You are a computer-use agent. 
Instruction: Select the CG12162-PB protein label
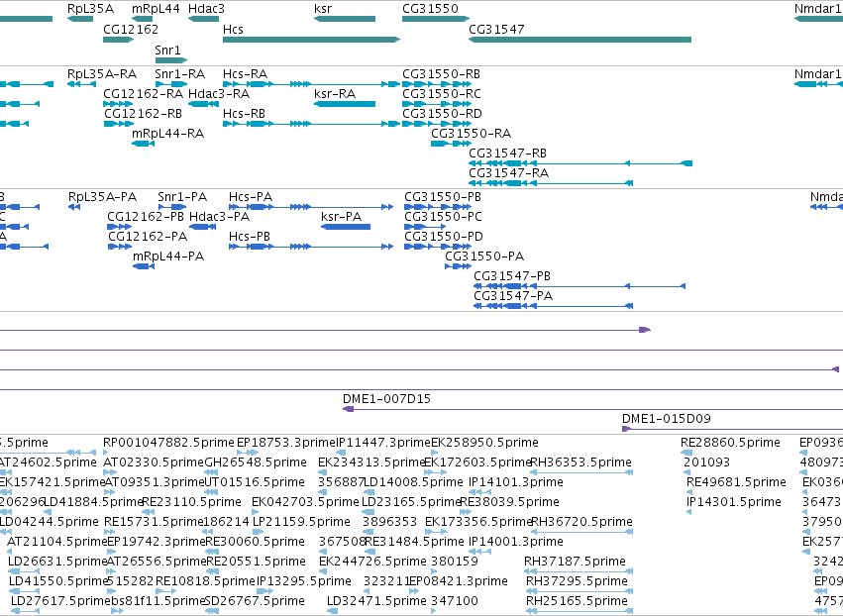146,217
